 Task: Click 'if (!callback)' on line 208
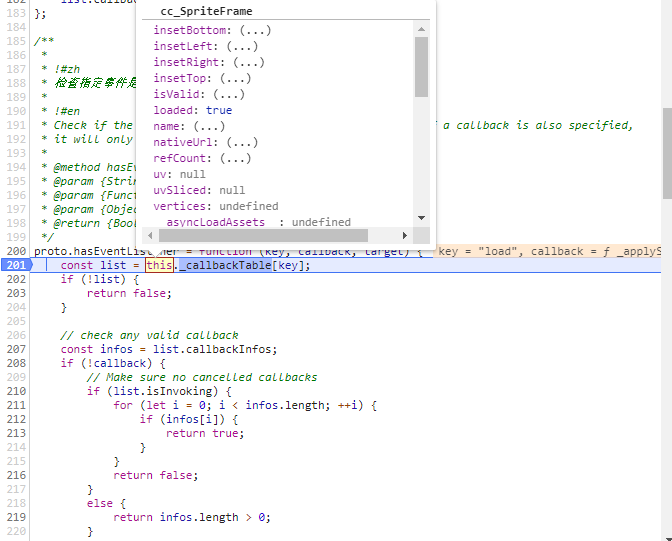[x=106, y=364]
